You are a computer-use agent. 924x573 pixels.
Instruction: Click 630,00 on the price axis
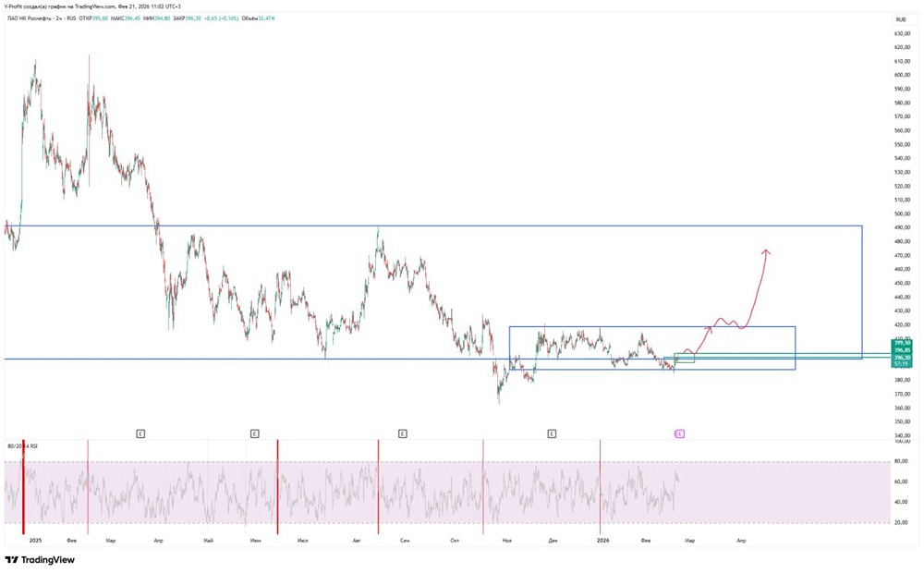pyautogui.click(x=903, y=33)
